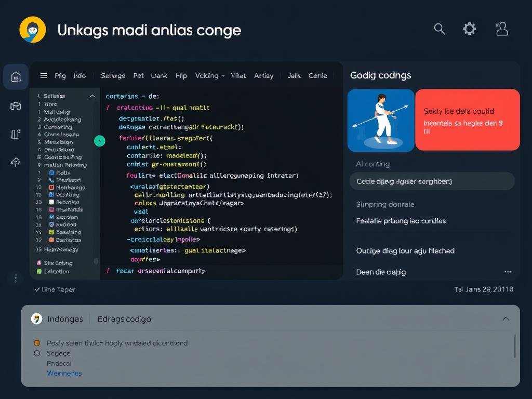This screenshot has width=532, height=399.
Task: Click the Outige dieg lour agu fitechad item
Action: (405, 251)
